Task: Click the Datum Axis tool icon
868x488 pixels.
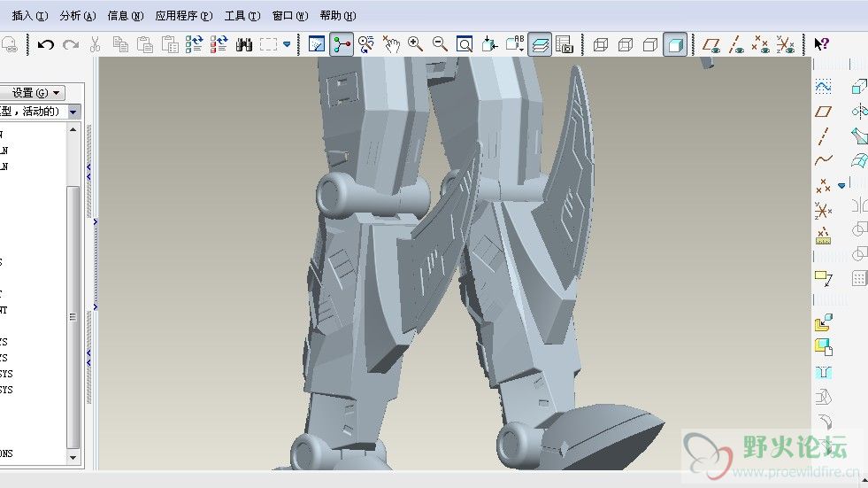Action: click(x=823, y=136)
